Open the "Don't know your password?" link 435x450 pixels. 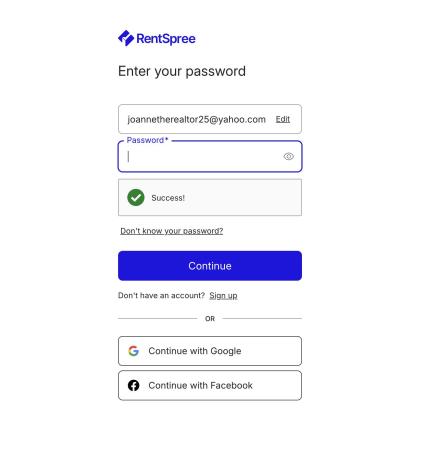[172, 231]
